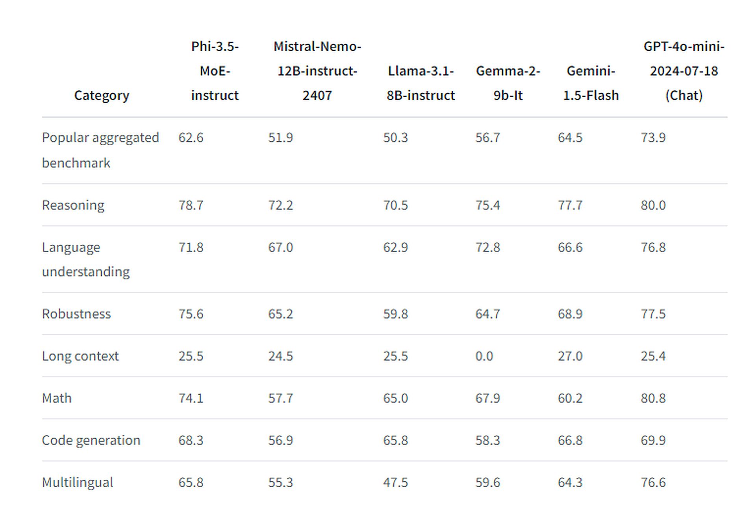The width and height of the screenshot is (756, 532).
Task: Click the 0.0 Long context Gemma cell
Action: coord(484,356)
